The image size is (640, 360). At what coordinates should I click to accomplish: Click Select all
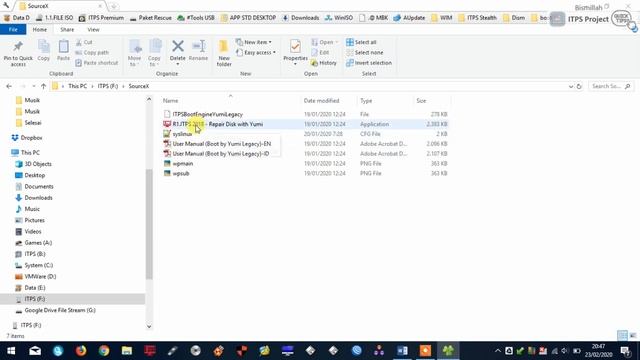click(x=361, y=42)
